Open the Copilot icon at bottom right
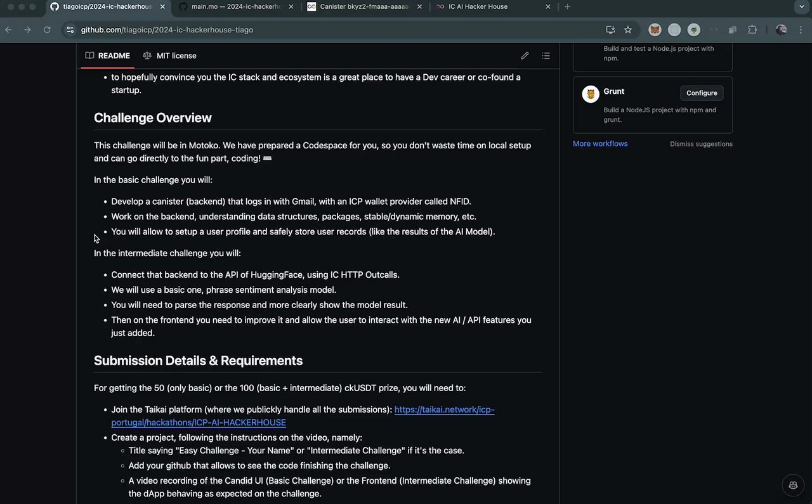 tap(793, 485)
